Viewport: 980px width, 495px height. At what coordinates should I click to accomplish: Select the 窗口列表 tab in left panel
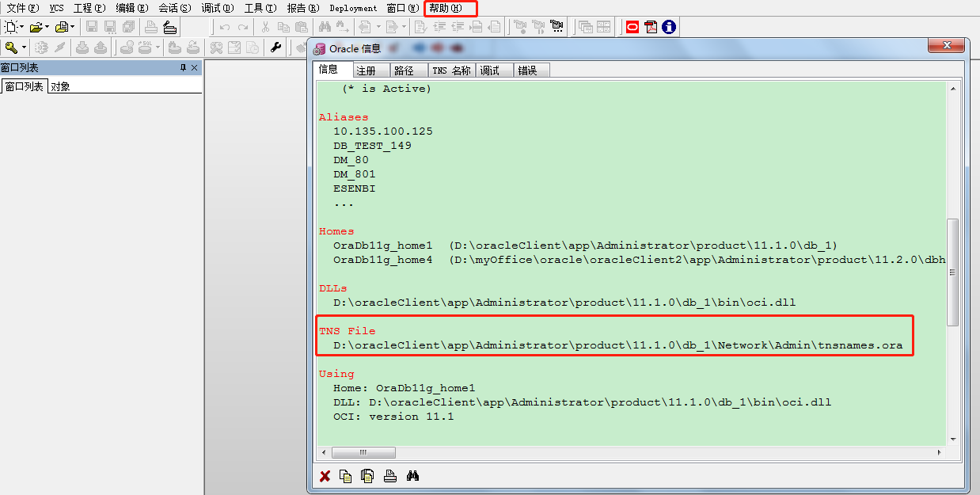(x=25, y=86)
